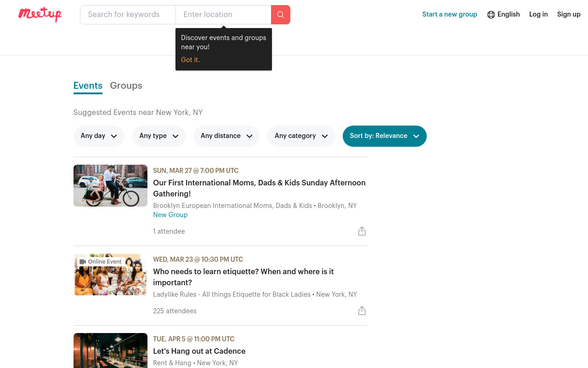This screenshot has height=368, width=588.
Task: Open the bicycle family event thumbnail
Action: pyautogui.click(x=110, y=185)
